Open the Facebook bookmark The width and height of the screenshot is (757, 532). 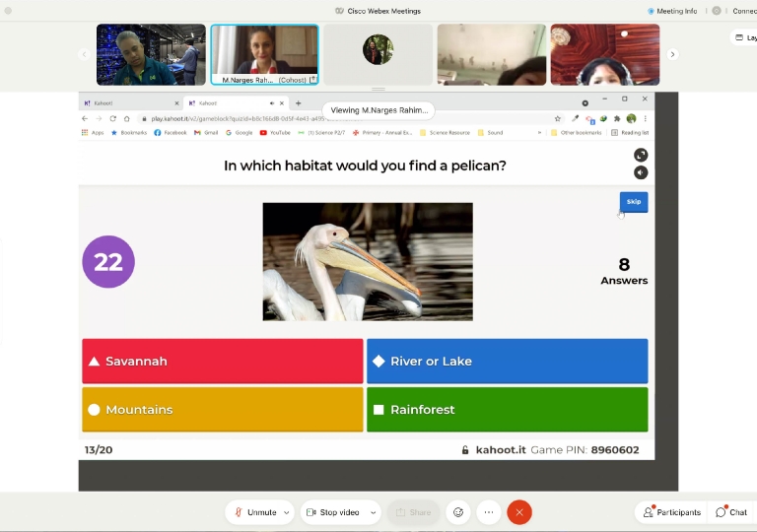(170, 132)
